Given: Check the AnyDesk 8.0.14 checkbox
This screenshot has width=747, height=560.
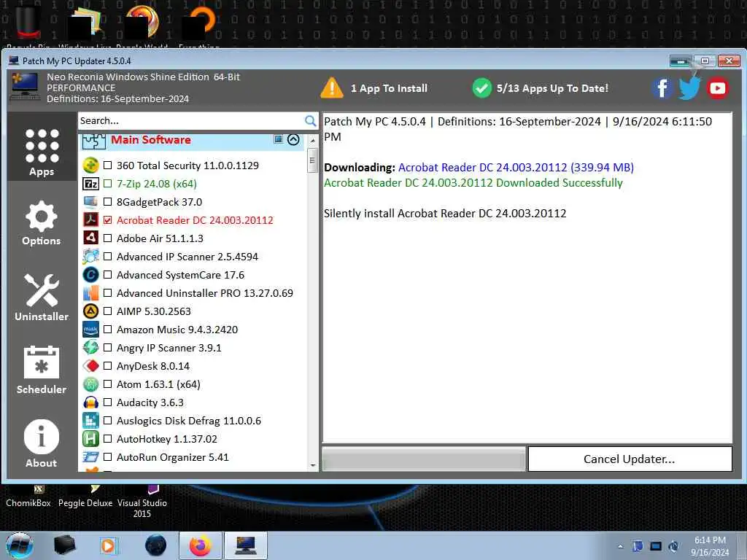Looking at the screenshot, I should coord(108,366).
